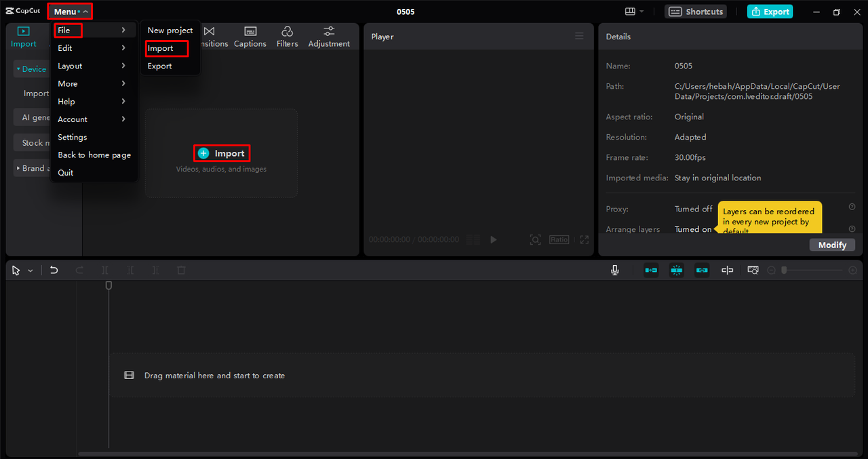Click the Ratio button in the player

point(559,240)
